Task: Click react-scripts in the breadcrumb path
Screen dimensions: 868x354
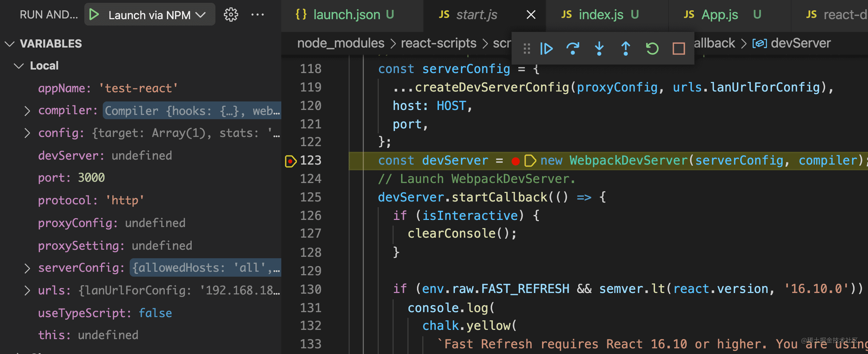Action: (438, 43)
